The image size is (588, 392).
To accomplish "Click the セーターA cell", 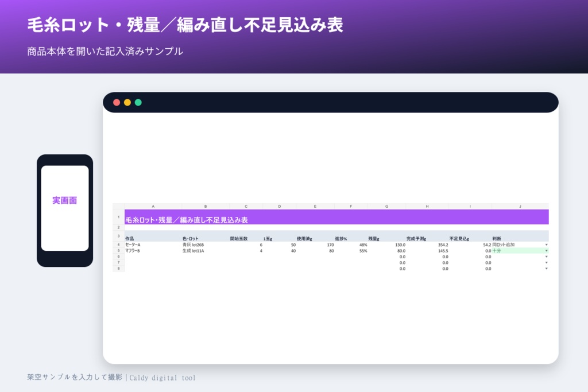I will point(153,244).
